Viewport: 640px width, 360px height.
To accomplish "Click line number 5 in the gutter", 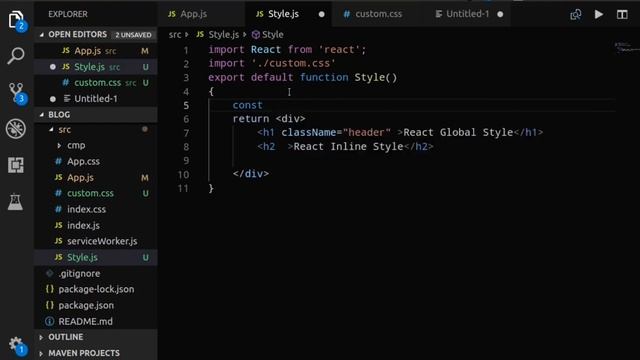I will pyautogui.click(x=186, y=105).
